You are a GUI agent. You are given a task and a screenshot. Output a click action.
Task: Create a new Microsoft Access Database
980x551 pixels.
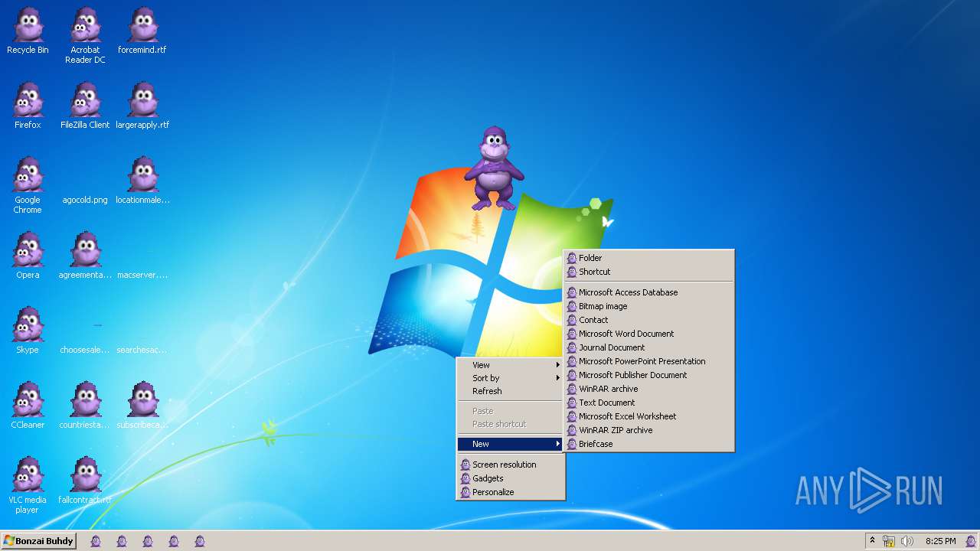tap(648, 292)
